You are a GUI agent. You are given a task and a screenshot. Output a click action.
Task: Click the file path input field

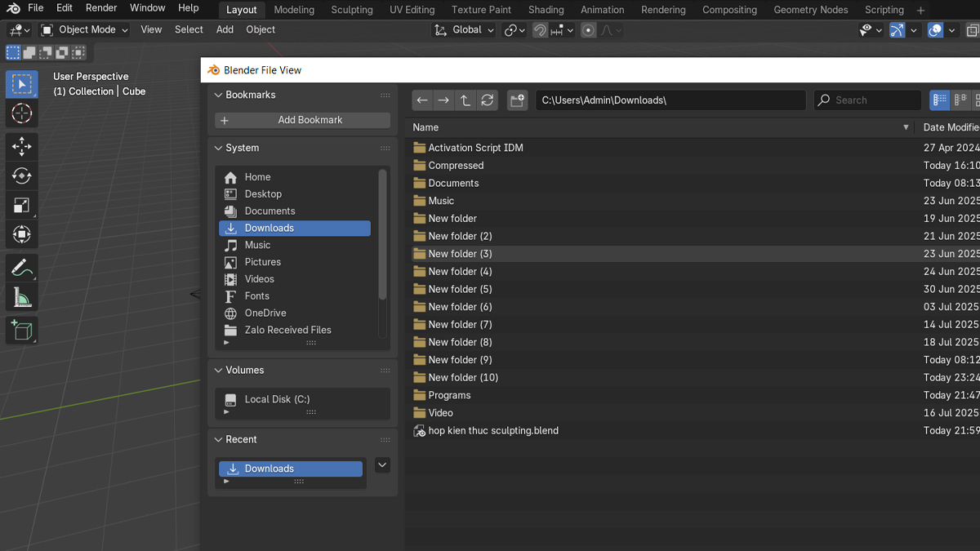click(x=670, y=100)
